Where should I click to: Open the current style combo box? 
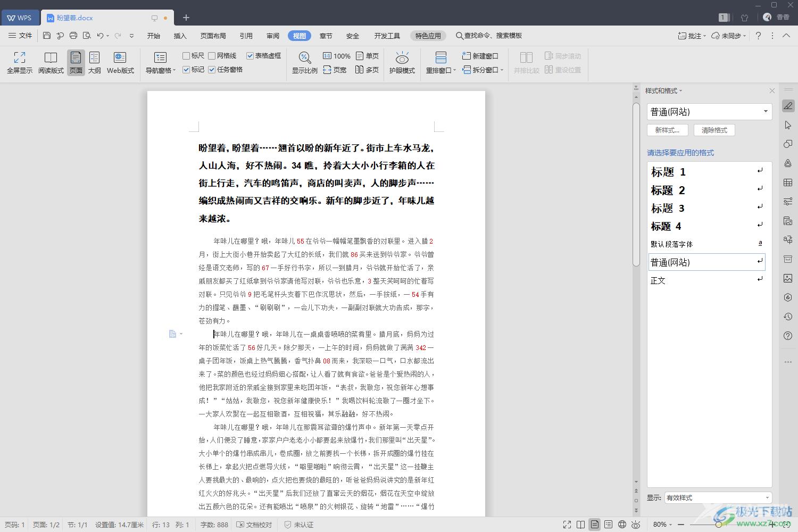709,112
